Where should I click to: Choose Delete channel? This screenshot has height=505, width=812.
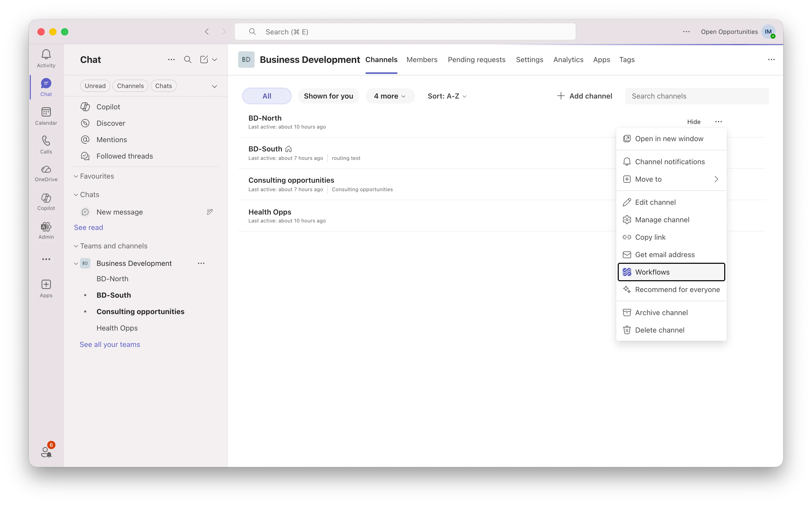tap(671, 330)
